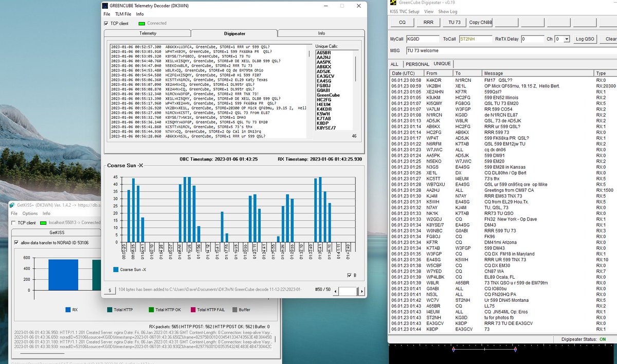This screenshot has width=617, height=364.
Task: Click the Total HTTP OK green legend swatch
Action: point(151,310)
